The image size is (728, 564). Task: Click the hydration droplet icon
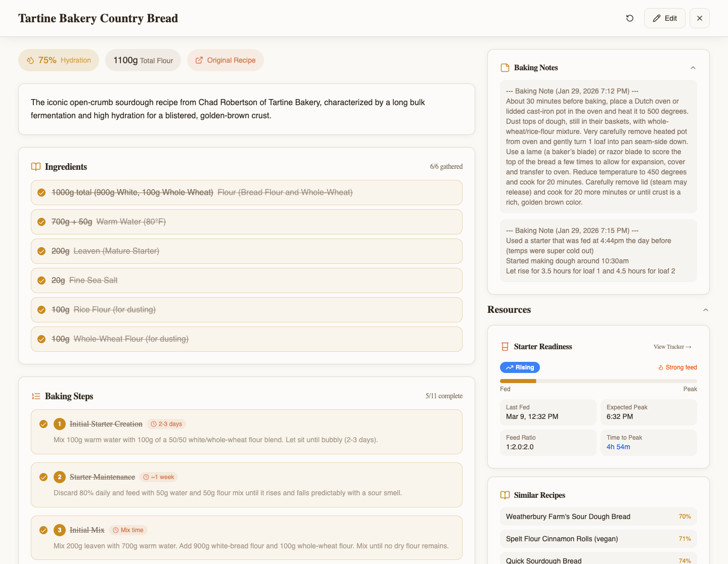tap(30, 61)
